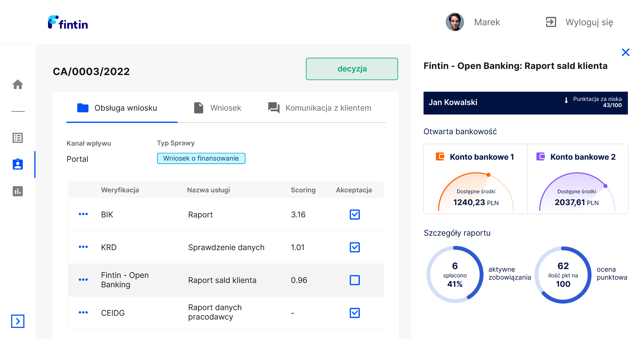Open the applications clipboard sidebar icon

click(x=18, y=164)
